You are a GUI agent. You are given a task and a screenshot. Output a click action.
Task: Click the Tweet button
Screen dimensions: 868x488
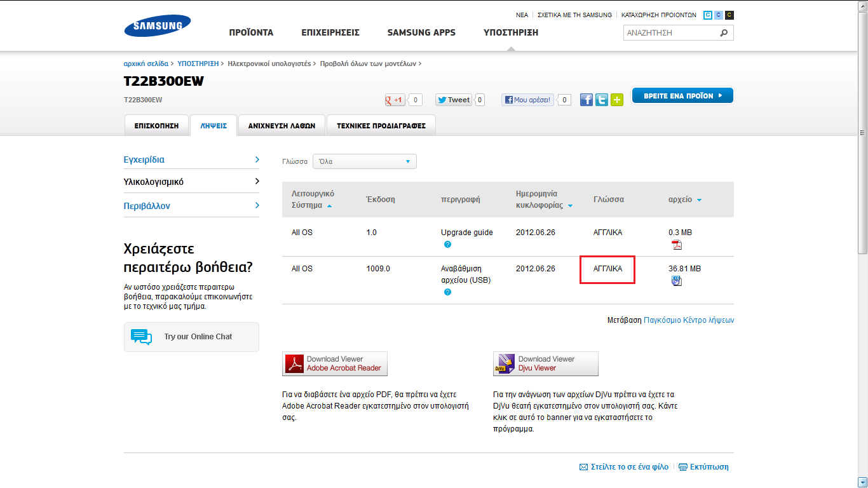click(x=454, y=100)
